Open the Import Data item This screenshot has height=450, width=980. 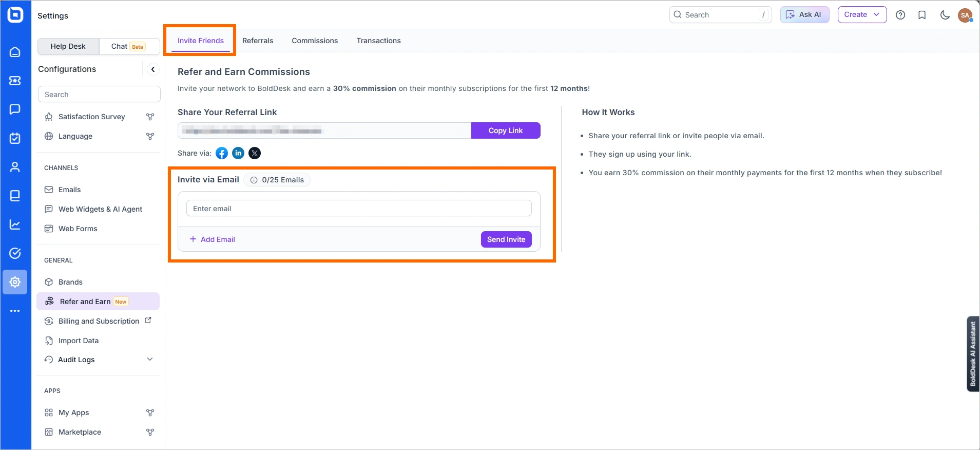[98, 341]
